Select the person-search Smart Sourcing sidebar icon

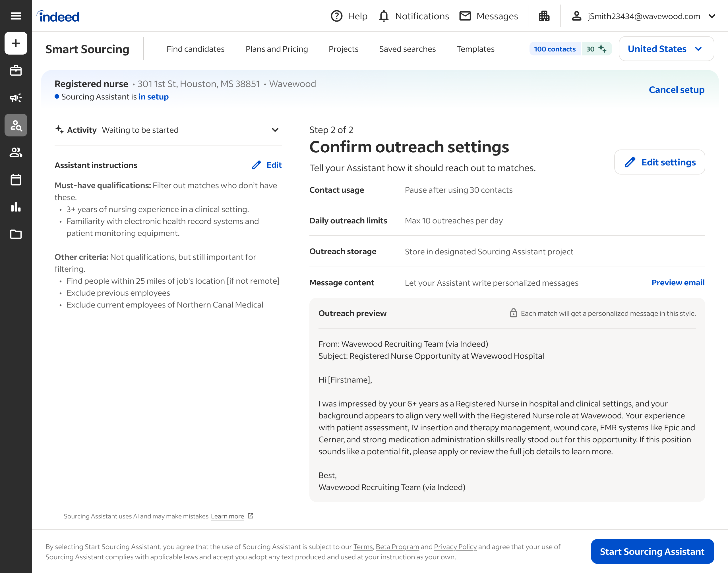point(16,125)
